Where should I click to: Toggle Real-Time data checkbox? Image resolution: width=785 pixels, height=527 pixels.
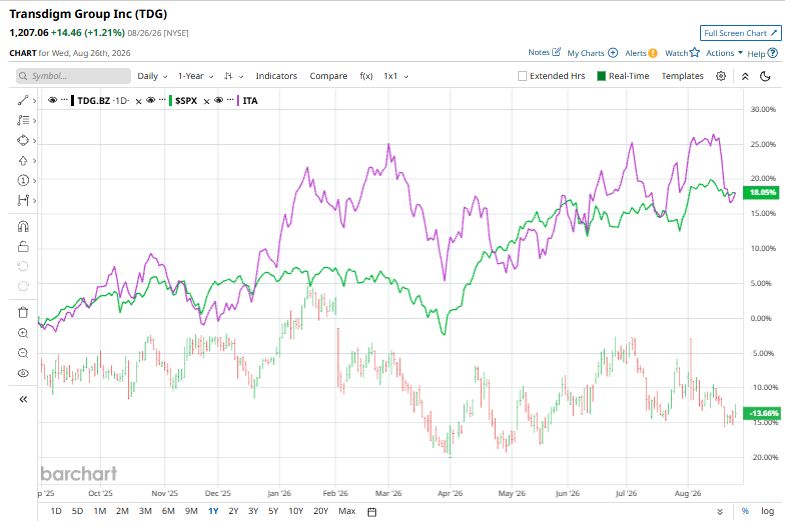pyautogui.click(x=601, y=76)
